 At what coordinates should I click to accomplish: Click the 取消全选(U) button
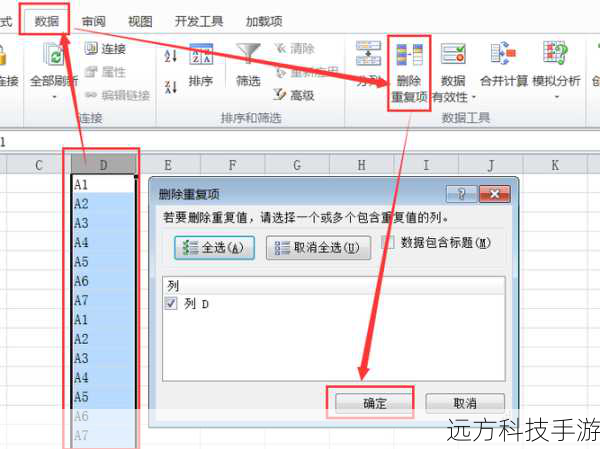tap(318, 248)
